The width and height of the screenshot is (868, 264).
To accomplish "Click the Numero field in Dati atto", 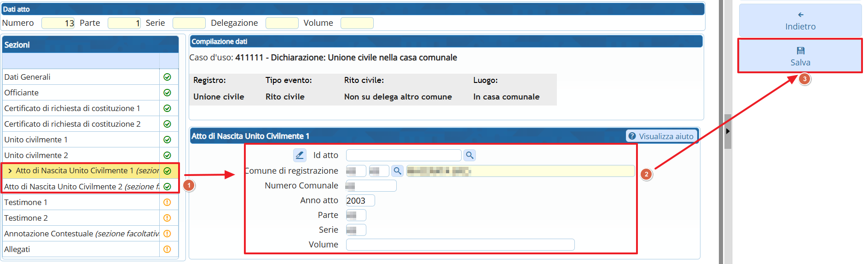I will [58, 23].
